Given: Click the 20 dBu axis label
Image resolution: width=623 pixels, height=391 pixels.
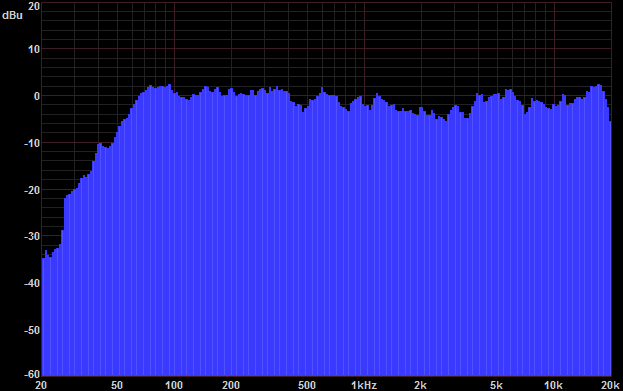Looking at the screenshot, I should coord(34,6).
